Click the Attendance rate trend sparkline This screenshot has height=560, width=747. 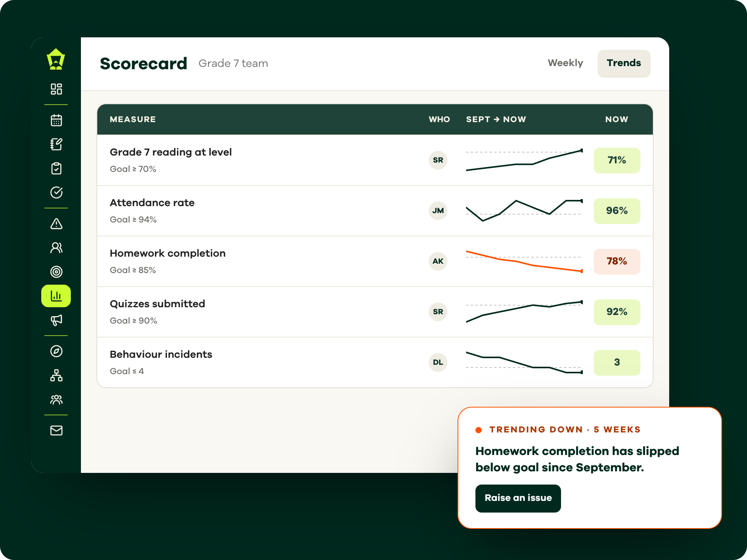(524, 210)
